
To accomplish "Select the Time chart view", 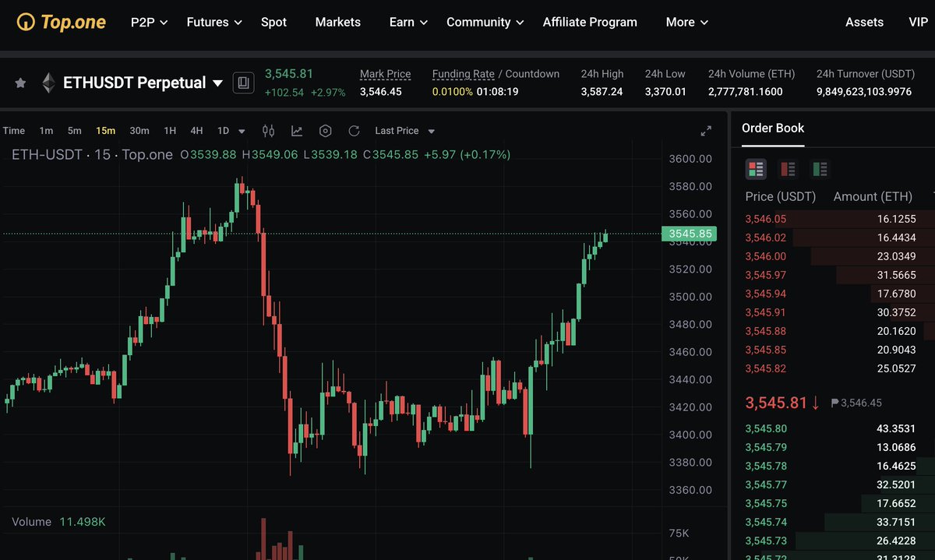I will pos(14,131).
